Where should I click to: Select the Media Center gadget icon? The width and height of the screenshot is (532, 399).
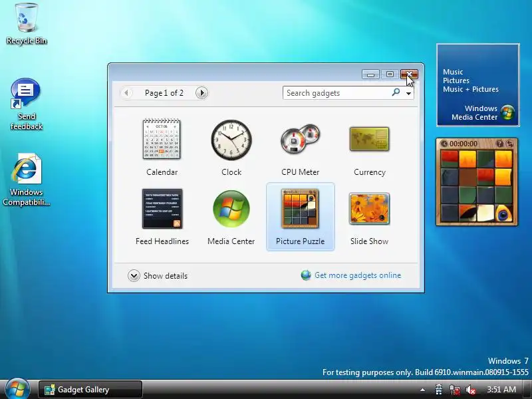[231, 209]
